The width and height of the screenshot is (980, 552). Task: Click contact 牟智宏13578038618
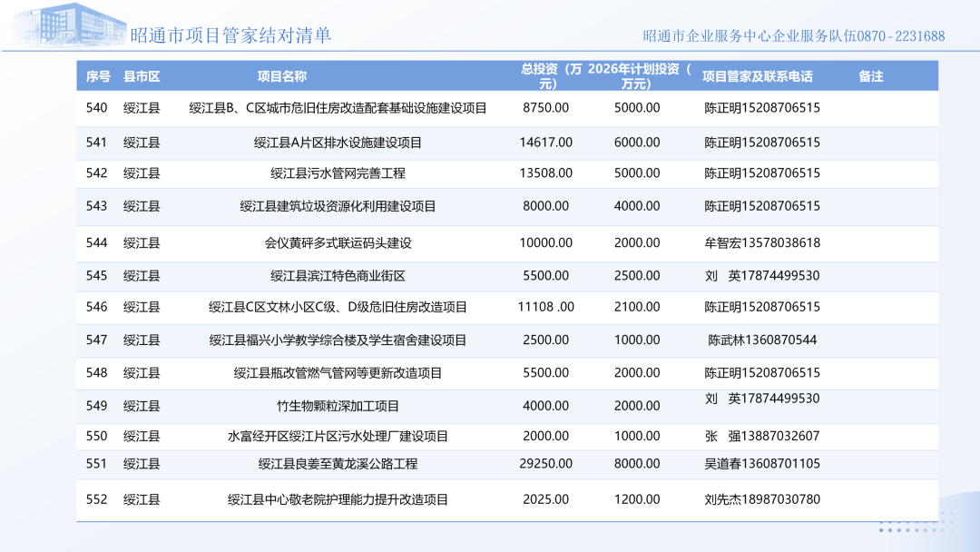(762, 242)
